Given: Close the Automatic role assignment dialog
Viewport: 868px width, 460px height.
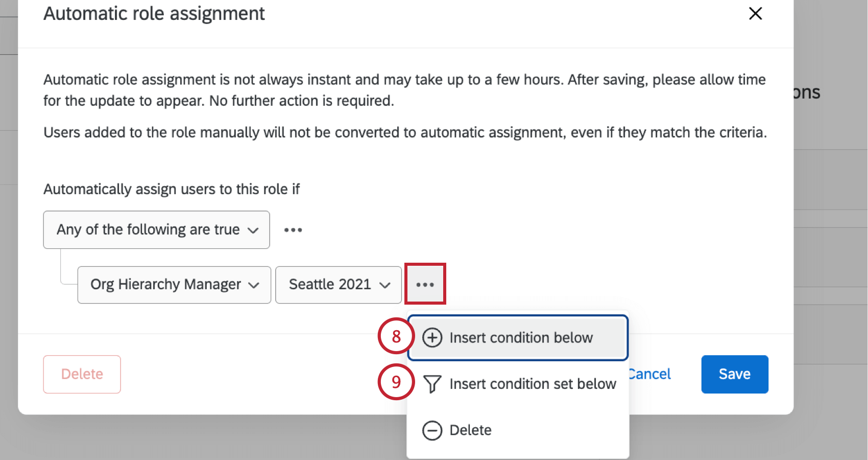Looking at the screenshot, I should 755,14.
